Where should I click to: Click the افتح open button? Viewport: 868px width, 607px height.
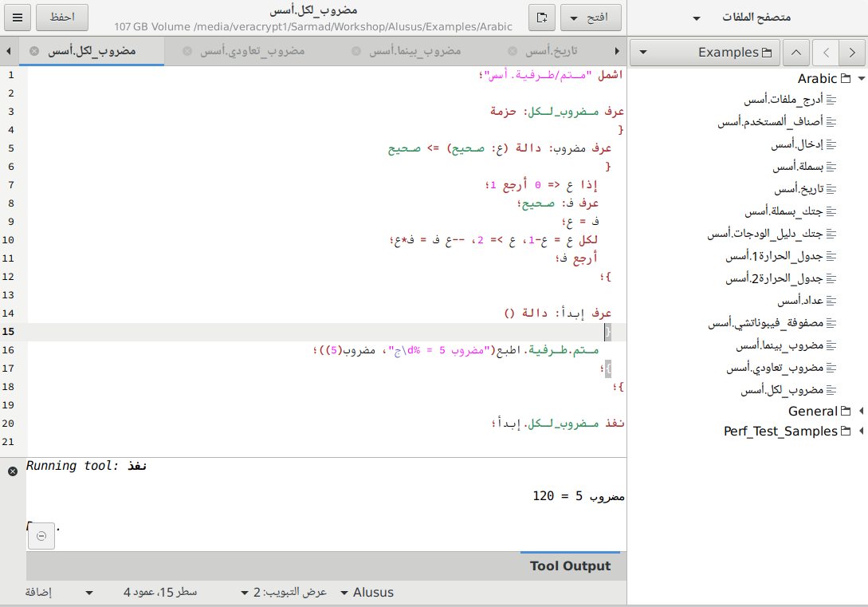point(591,17)
